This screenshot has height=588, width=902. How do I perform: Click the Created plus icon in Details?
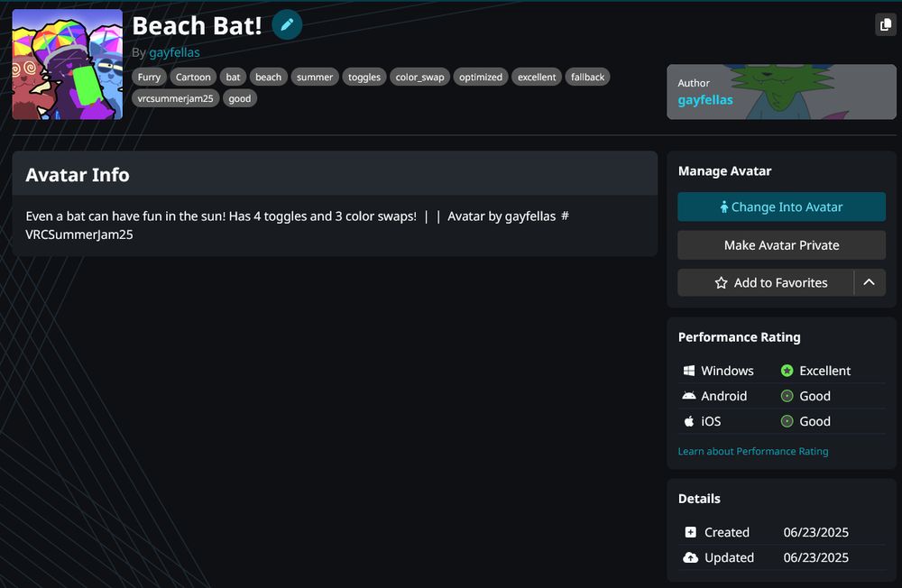[x=690, y=532]
